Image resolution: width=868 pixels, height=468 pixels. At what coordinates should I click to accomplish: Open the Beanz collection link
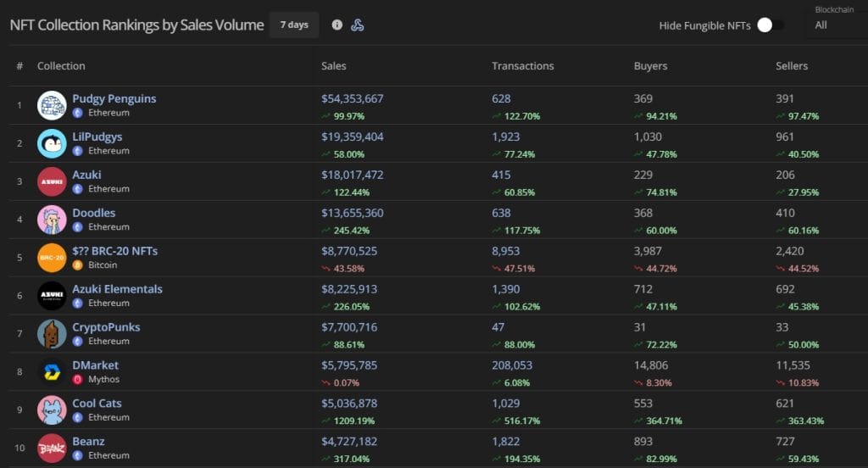pos(88,442)
